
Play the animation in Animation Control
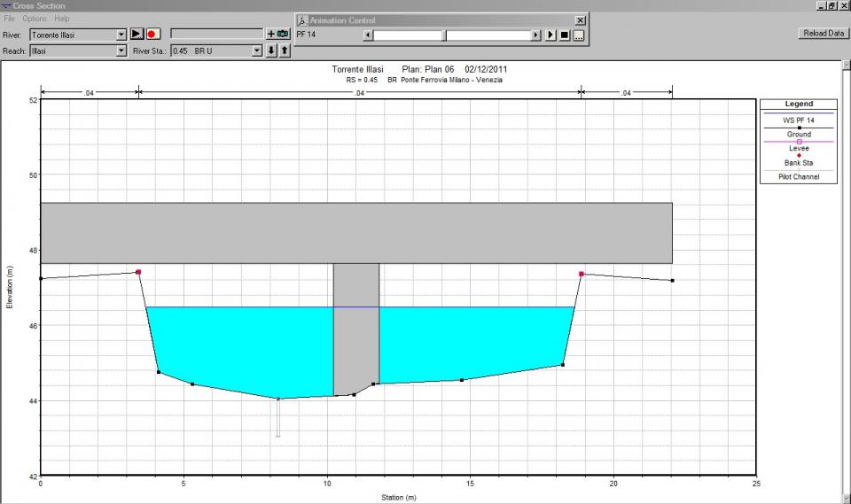pyautogui.click(x=550, y=35)
